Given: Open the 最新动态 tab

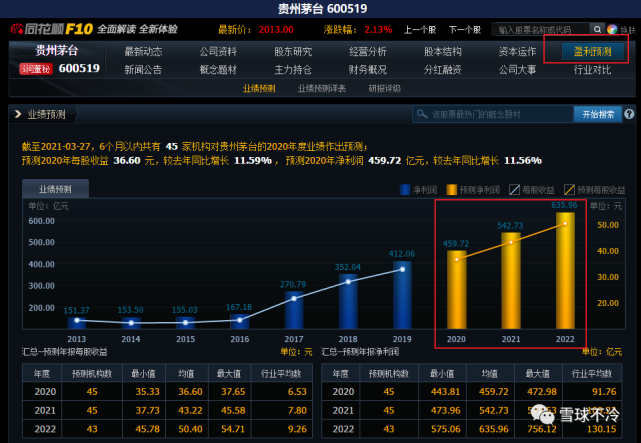Looking at the screenshot, I should tap(143, 51).
